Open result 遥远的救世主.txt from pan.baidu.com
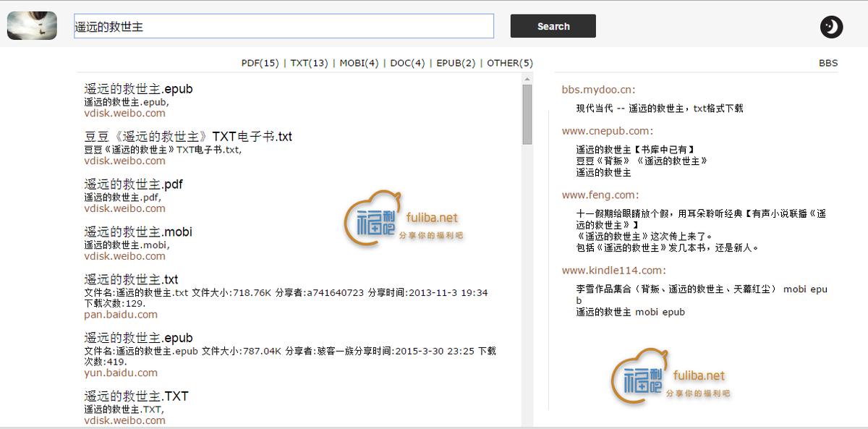The width and height of the screenshot is (868, 429). click(131, 280)
